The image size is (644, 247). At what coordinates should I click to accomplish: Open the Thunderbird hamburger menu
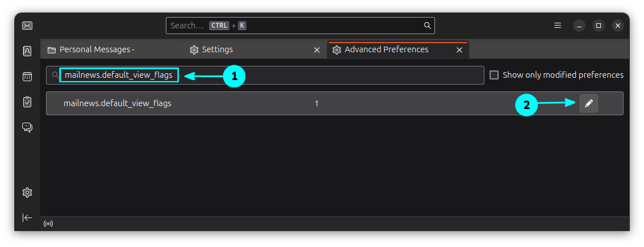click(558, 26)
